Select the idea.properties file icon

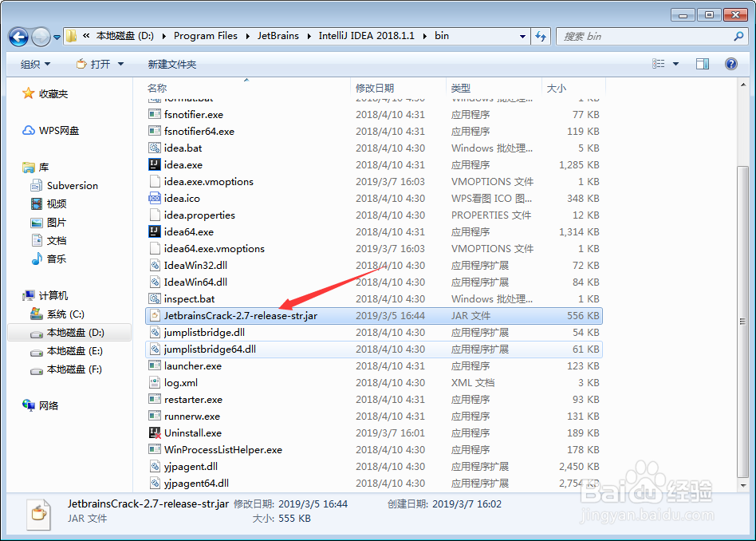tap(154, 215)
